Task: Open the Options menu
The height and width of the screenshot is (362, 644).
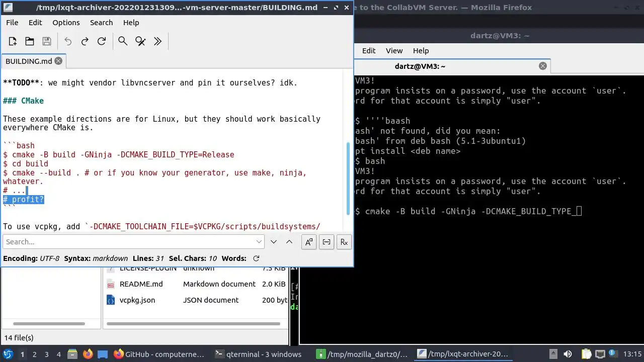Action: pyautogui.click(x=66, y=23)
